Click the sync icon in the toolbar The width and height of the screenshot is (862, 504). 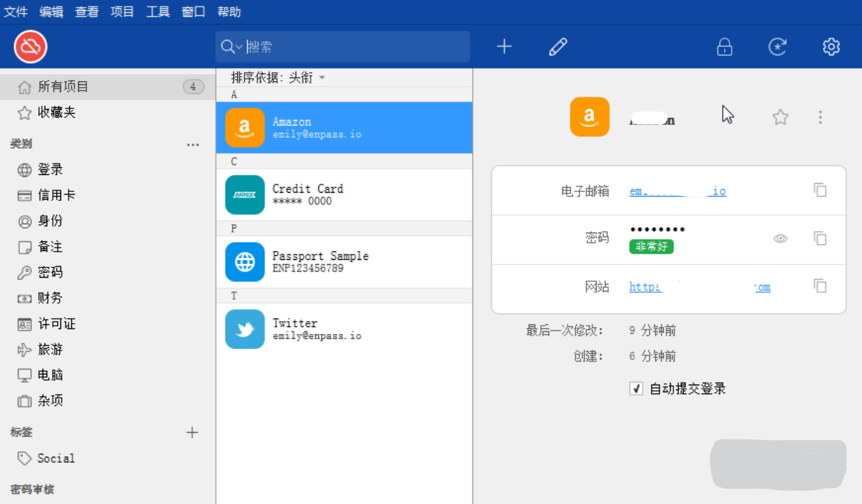point(777,47)
